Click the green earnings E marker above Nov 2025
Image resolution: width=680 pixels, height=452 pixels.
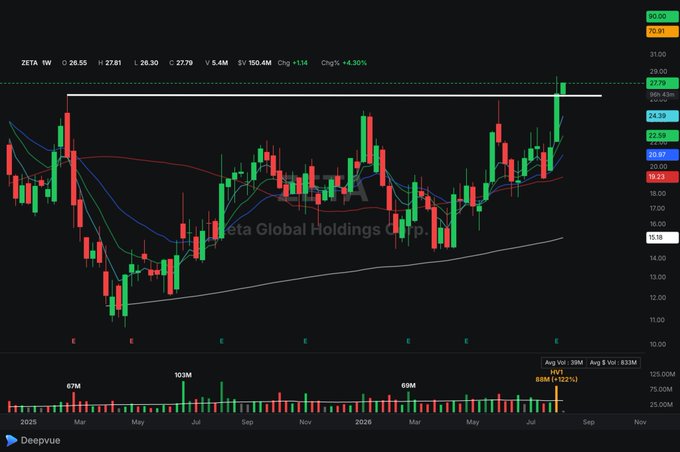(305, 341)
